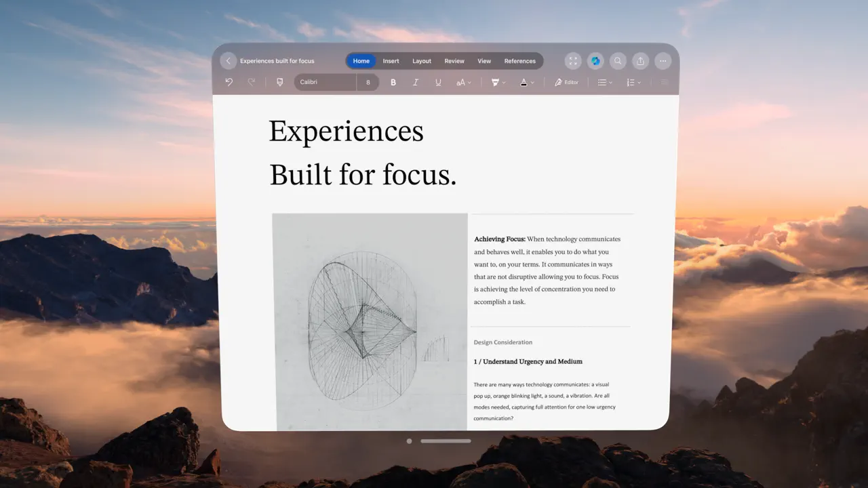Viewport: 868px width, 488px height.
Task: Go back using the back arrow
Action: click(x=229, y=61)
